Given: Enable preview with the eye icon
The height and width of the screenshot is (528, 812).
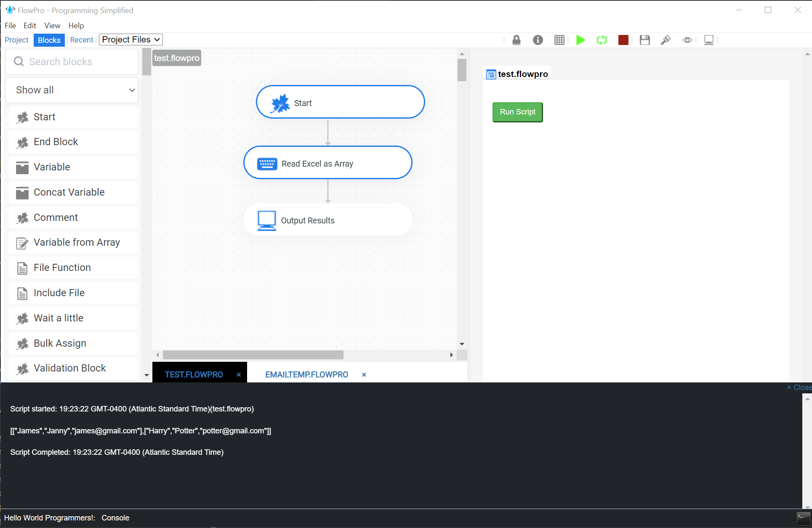Looking at the screenshot, I should pos(687,40).
